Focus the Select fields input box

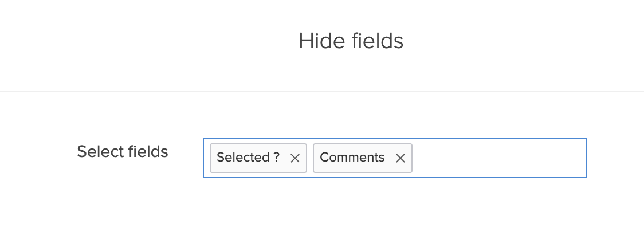coord(497,158)
